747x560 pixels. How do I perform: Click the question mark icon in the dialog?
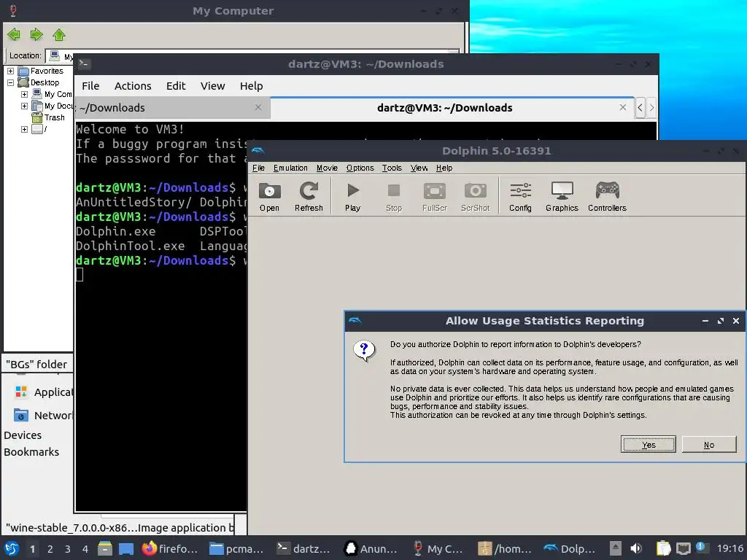[365, 351]
